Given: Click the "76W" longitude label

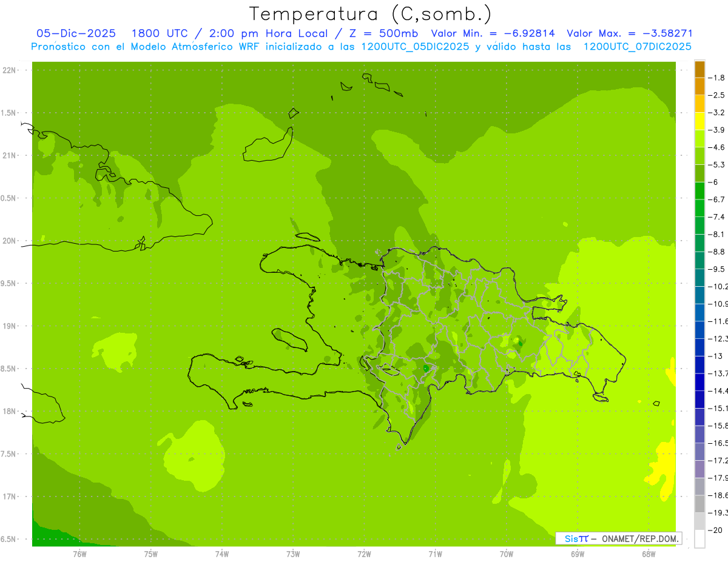Looking at the screenshot, I should tap(79, 554).
